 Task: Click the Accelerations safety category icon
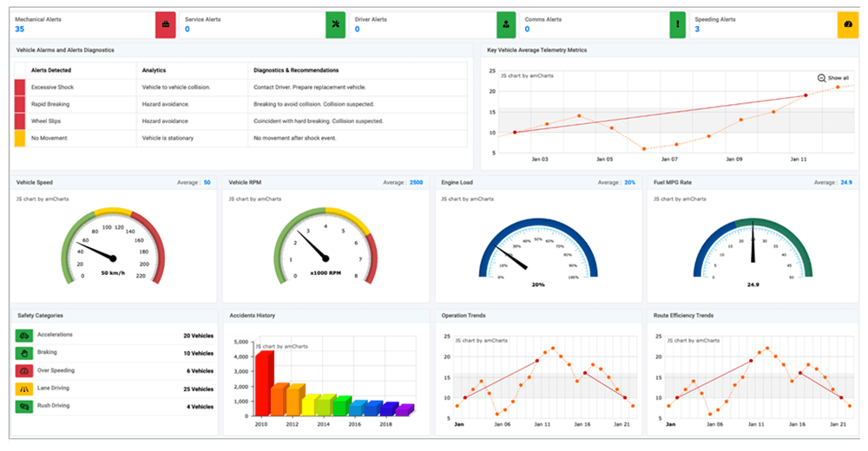click(23, 336)
